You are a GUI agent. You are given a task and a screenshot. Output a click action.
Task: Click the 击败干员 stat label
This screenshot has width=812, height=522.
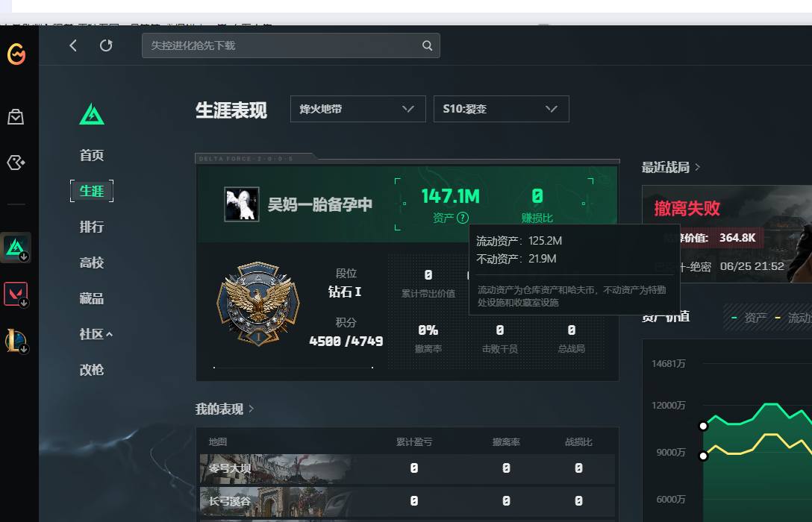500,349
